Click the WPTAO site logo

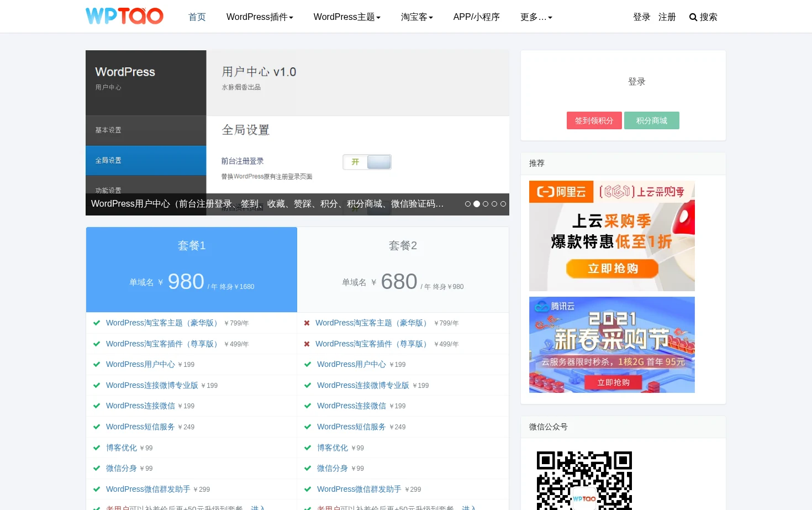[x=124, y=16]
